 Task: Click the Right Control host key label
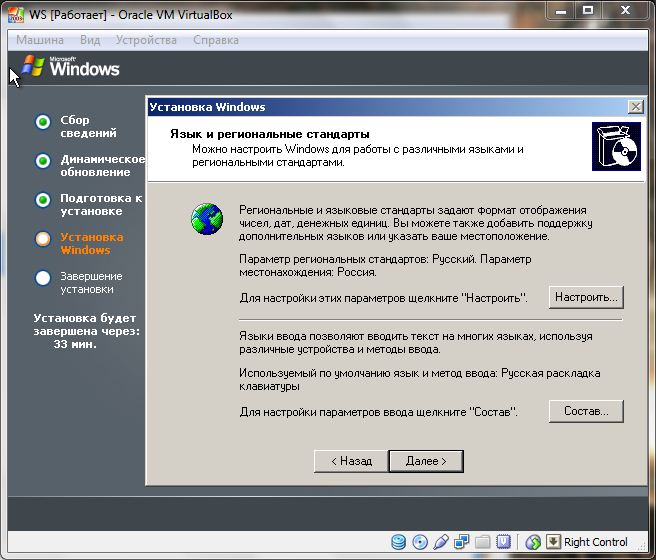pyautogui.click(x=596, y=542)
